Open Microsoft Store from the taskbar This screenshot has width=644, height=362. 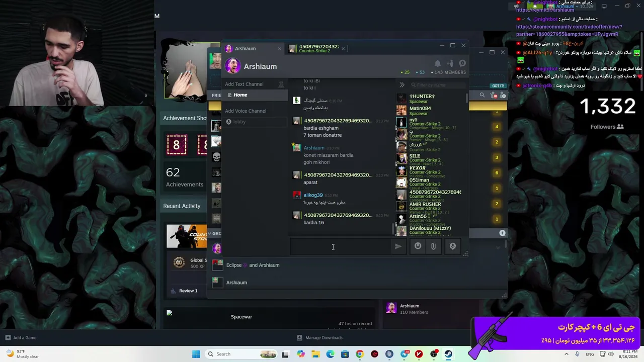coord(345,354)
